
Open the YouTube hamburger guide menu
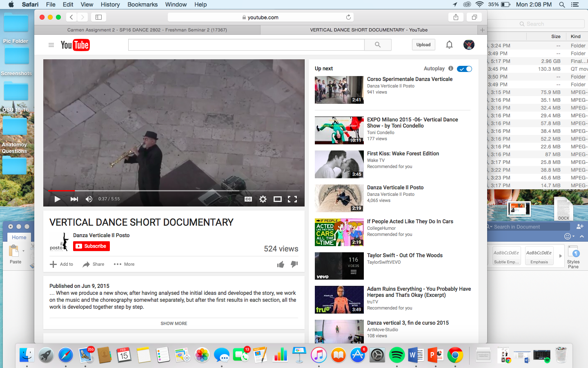click(51, 45)
